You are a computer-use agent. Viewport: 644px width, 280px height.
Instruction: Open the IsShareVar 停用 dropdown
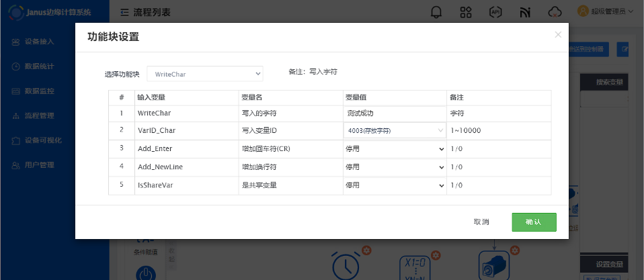pyautogui.click(x=395, y=185)
